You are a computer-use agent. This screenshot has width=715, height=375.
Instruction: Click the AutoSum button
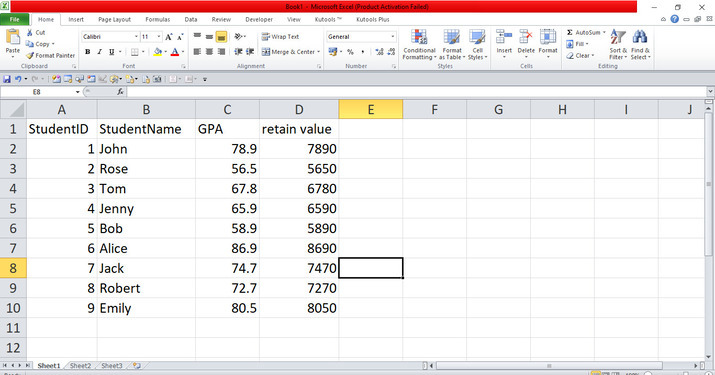(586, 32)
